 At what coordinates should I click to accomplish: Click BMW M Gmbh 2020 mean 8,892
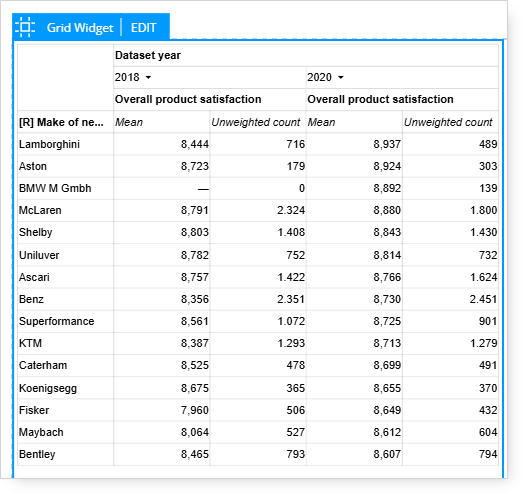pos(387,188)
